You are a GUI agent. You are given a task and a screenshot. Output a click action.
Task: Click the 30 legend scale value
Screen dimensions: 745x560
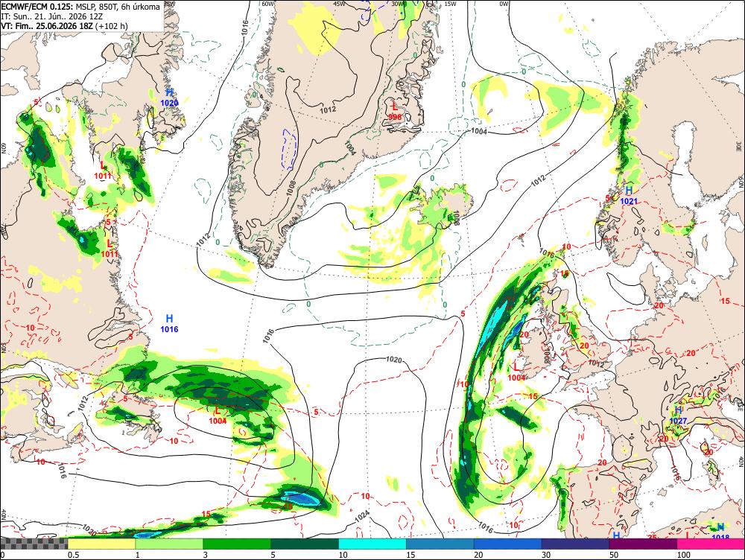[x=546, y=555]
